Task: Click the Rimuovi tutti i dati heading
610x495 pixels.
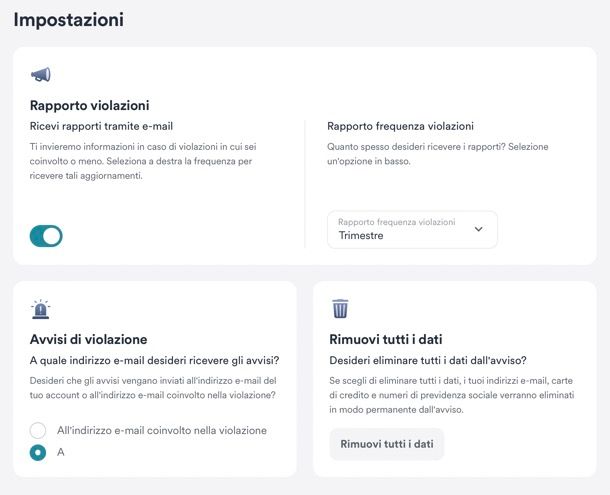Action: (x=386, y=339)
